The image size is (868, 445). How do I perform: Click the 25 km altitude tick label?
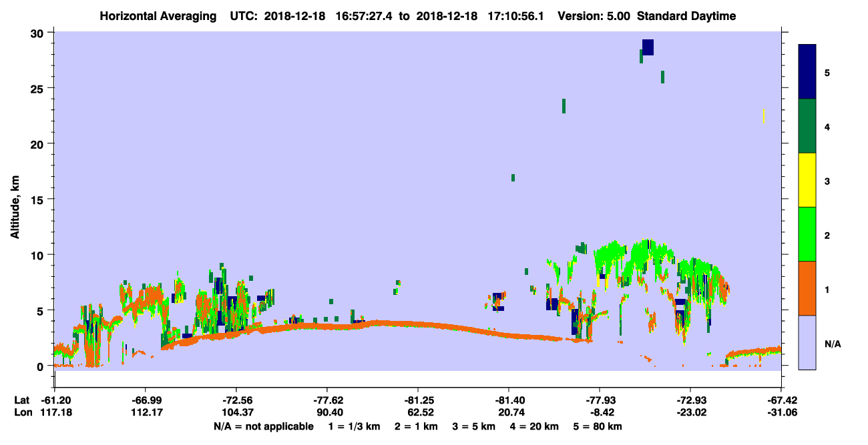39,88
